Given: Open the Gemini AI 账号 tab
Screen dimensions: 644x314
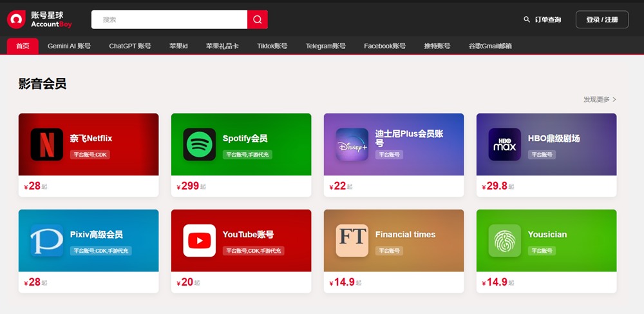Looking at the screenshot, I should [69, 46].
